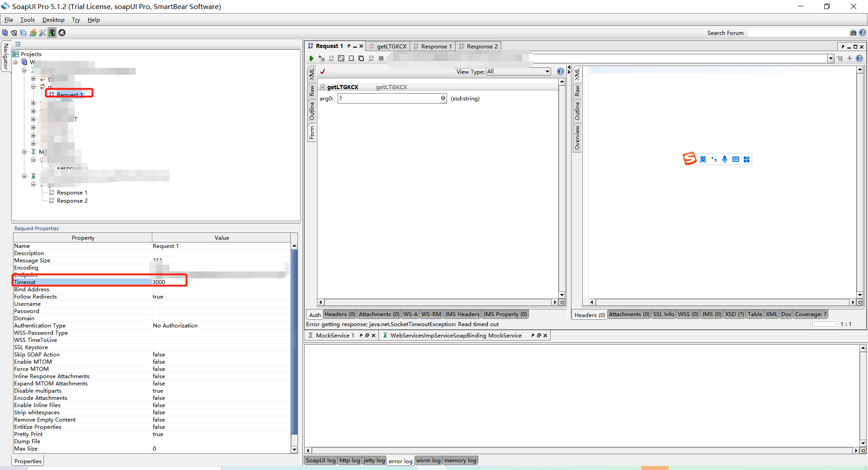
Task: Open the File menu
Action: point(9,19)
